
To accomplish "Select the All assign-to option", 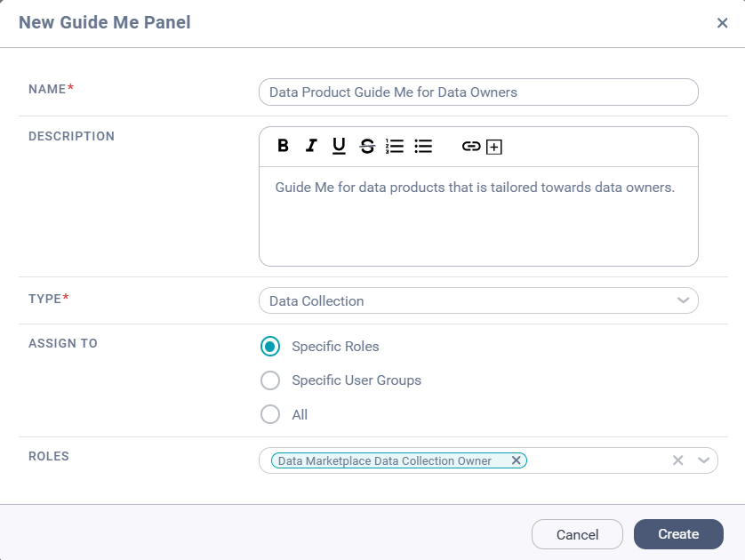I will tap(270, 414).
